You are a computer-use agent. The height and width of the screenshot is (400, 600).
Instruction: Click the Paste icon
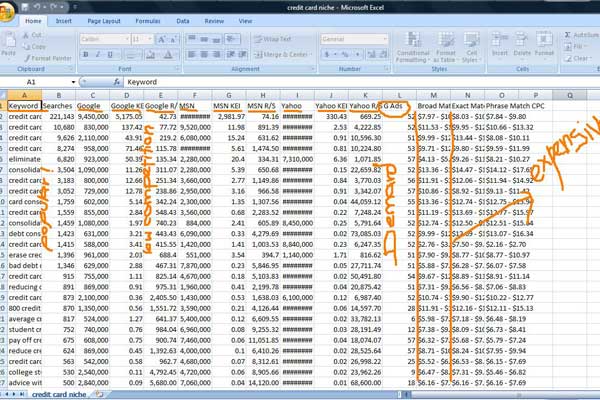pos(10,40)
